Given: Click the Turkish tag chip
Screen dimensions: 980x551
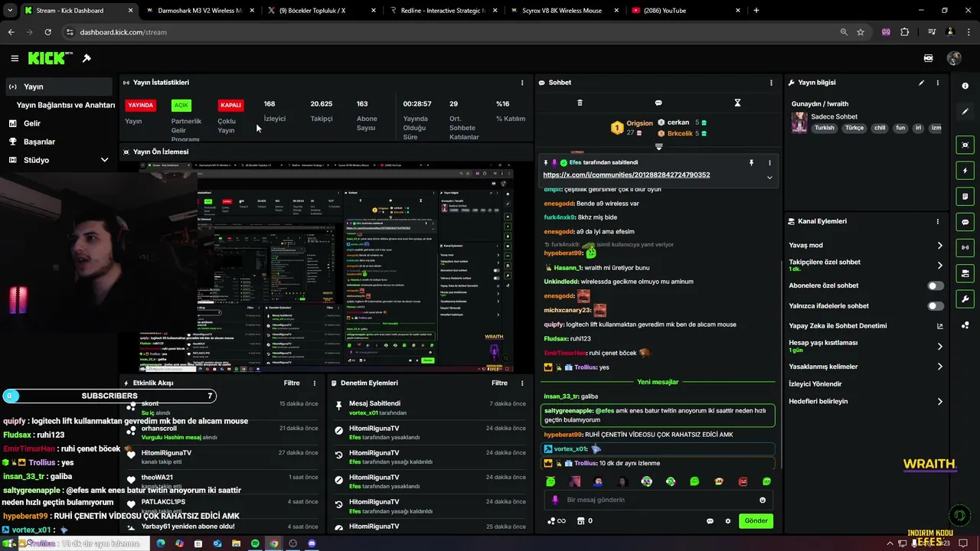Looking at the screenshot, I should click(825, 128).
